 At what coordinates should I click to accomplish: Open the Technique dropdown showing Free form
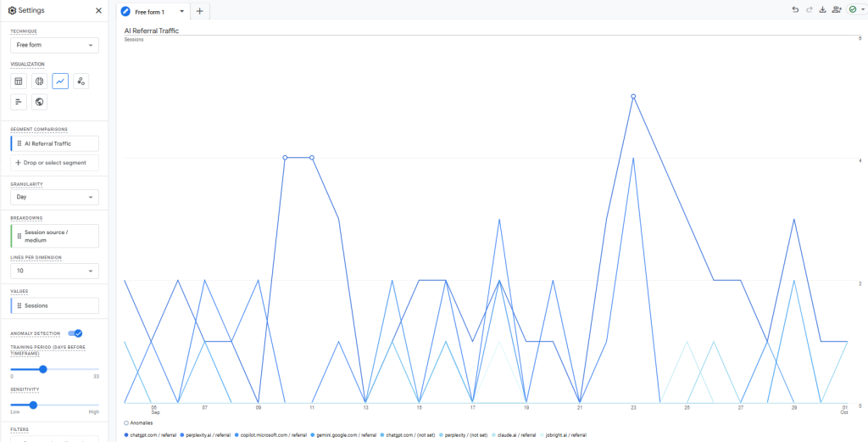tap(55, 46)
